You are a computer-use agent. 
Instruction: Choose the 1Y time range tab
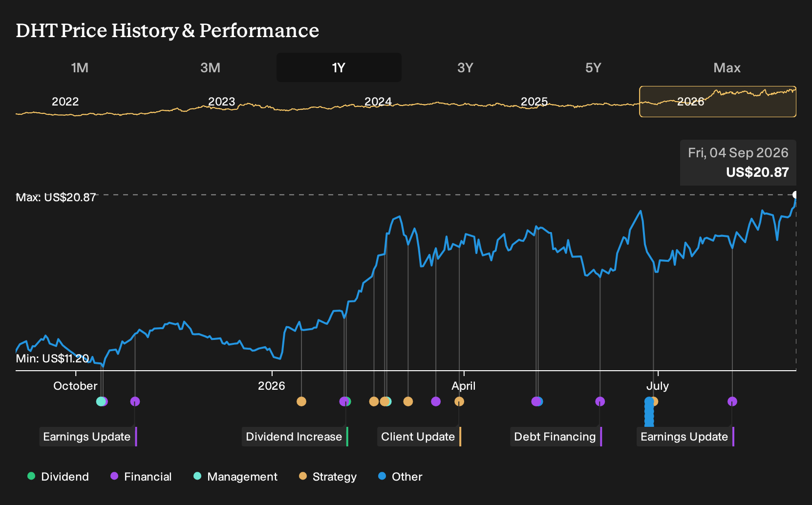(339, 67)
